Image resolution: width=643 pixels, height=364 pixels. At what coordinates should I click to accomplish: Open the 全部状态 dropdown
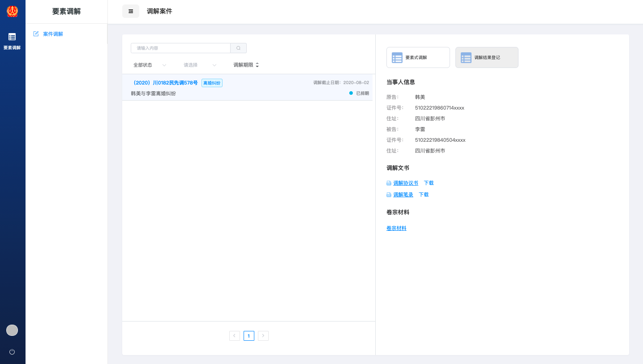[x=150, y=65]
